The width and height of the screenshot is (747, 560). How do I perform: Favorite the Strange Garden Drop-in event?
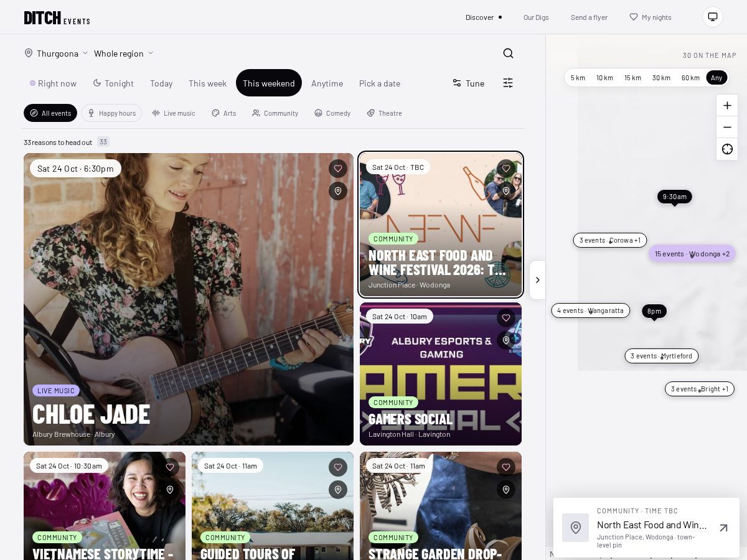(x=506, y=467)
